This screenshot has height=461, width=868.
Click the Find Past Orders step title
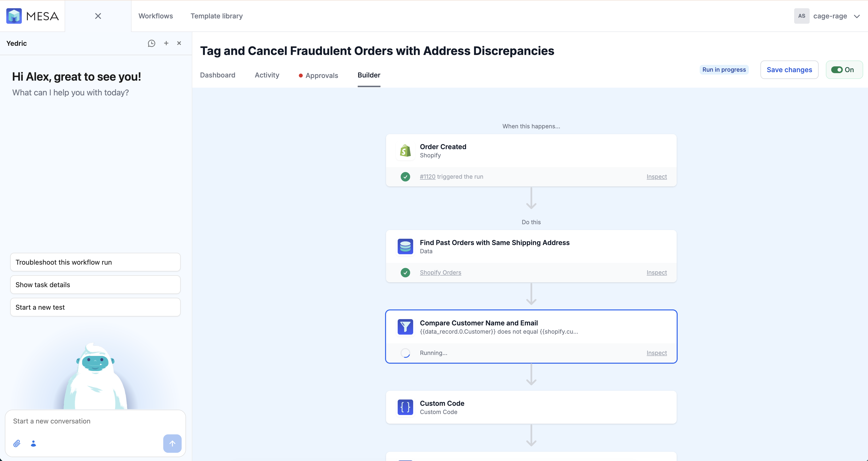495,243
